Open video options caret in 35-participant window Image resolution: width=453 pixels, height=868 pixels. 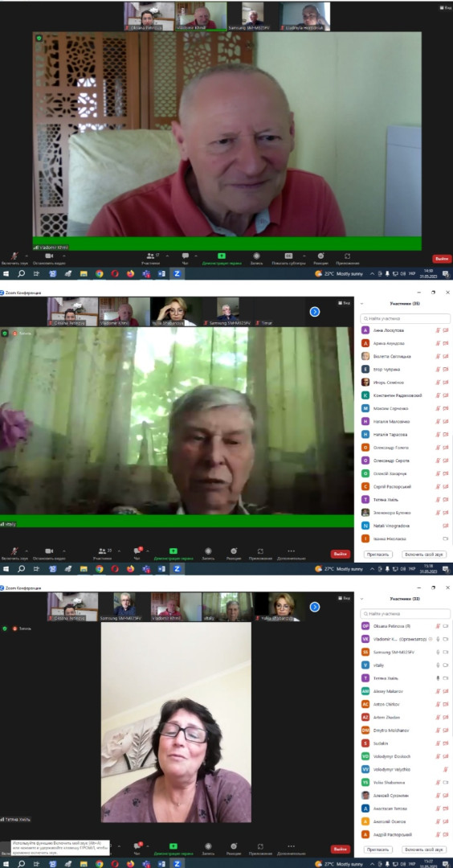[x=64, y=551]
